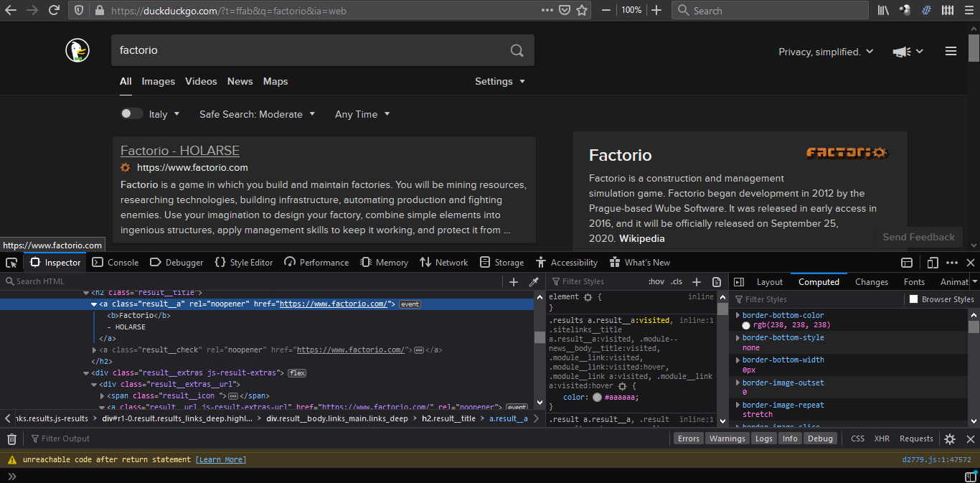Open d2779.js:1:47572 source link

[936, 459]
